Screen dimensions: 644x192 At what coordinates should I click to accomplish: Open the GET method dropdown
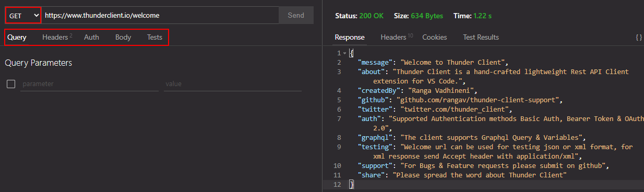pyautogui.click(x=23, y=15)
